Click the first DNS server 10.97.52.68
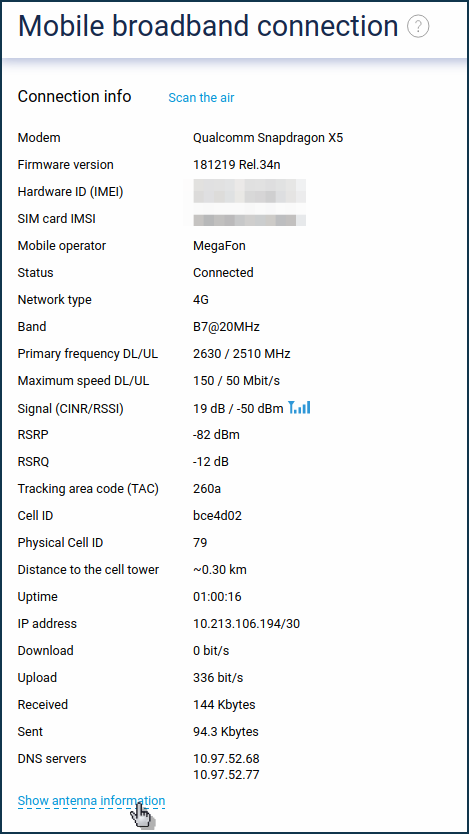Viewport: 469px width, 834px height. (x=226, y=758)
